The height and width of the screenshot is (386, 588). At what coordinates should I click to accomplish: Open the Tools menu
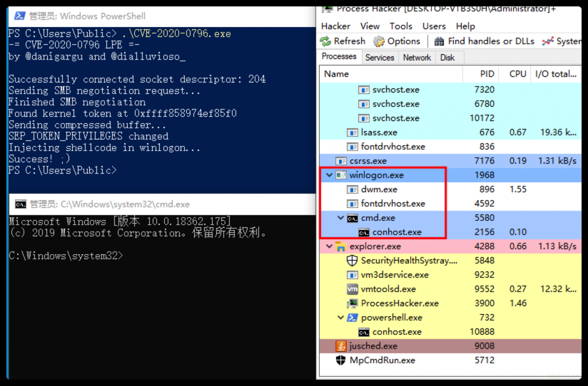point(401,26)
